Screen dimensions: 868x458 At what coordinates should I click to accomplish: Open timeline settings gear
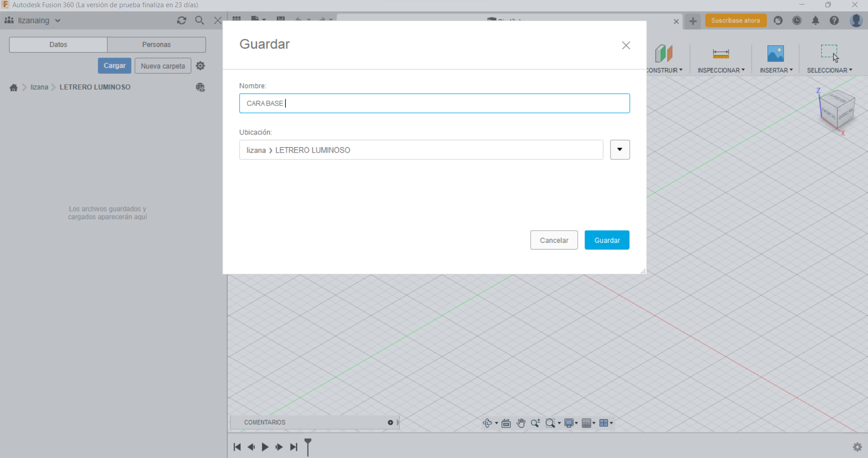[x=858, y=447]
